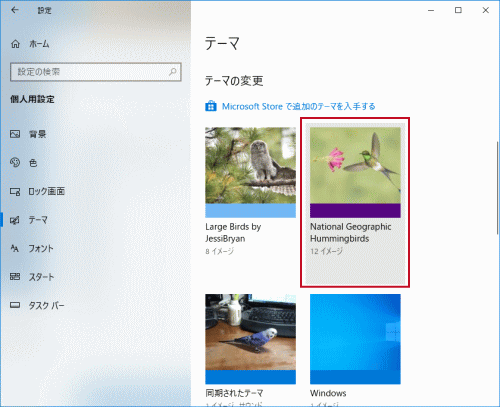
Task: Select the フォント font icon
Action: tap(15, 248)
